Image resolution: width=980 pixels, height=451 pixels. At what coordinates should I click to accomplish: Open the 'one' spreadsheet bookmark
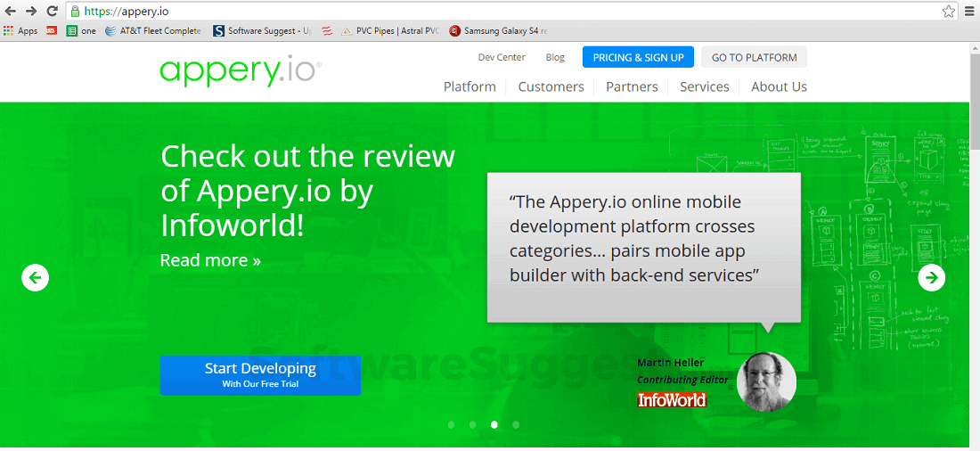81,30
